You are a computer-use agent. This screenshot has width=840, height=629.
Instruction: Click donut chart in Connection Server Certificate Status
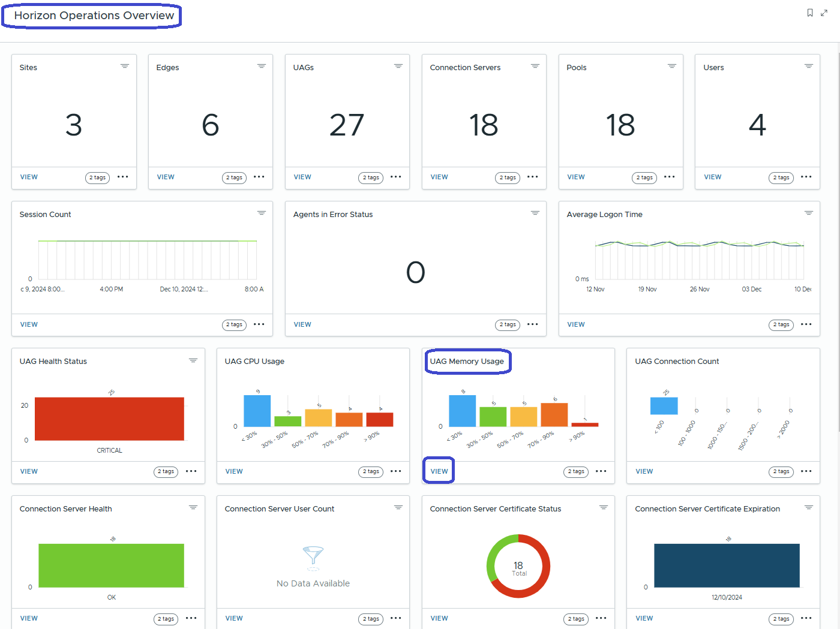point(518,566)
